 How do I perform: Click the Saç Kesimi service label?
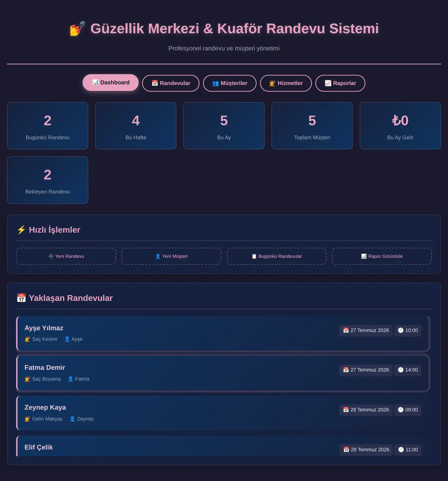click(45, 339)
